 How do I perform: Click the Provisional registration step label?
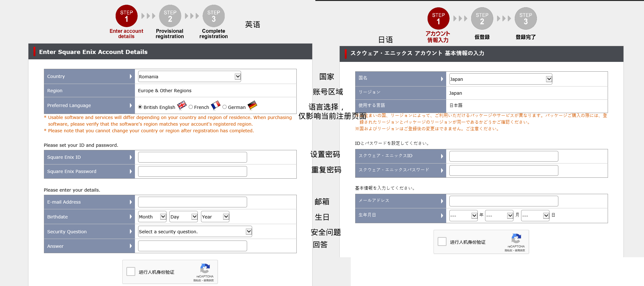[170, 34]
